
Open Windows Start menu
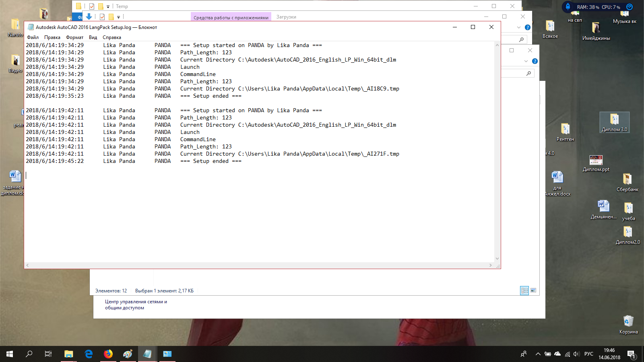(x=10, y=354)
